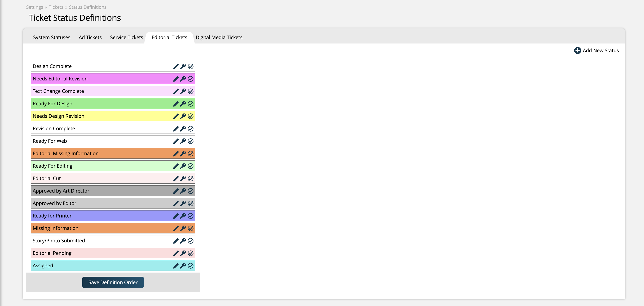Viewport: 644px width, 306px height.
Task: Open permissions key for Editorial Missing Information
Action: pyautogui.click(x=183, y=153)
